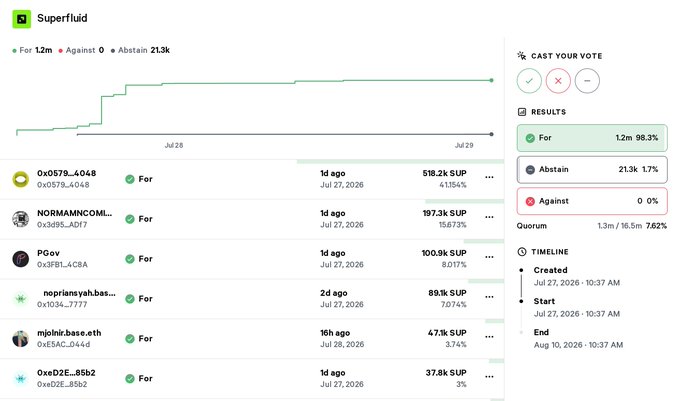Open more options for PGov vote
The height and width of the screenshot is (401, 680).
click(x=489, y=257)
